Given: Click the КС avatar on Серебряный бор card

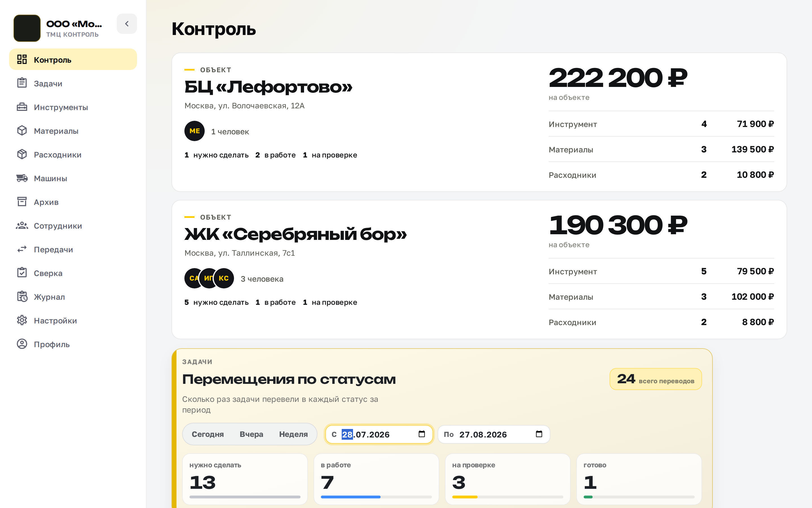Looking at the screenshot, I should pos(224,278).
